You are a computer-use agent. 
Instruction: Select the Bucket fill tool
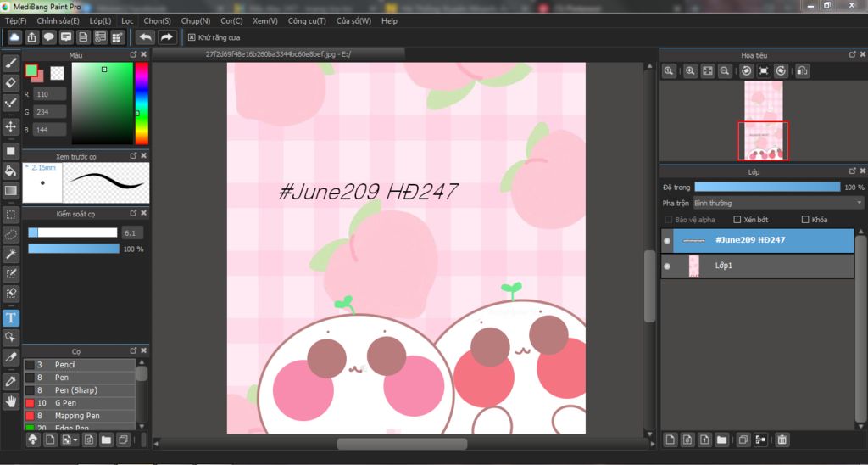(x=10, y=171)
